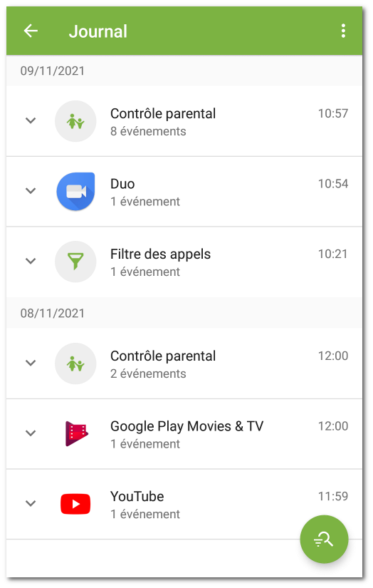Expand the Filtre des appels entry chevron

click(x=31, y=261)
